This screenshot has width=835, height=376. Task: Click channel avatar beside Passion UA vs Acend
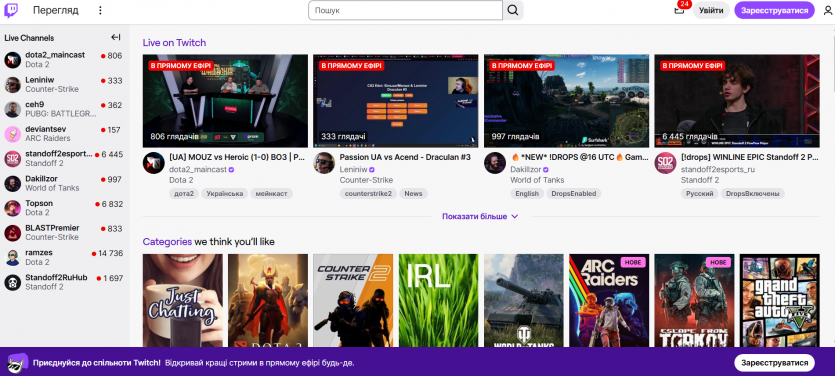pos(324,162)
